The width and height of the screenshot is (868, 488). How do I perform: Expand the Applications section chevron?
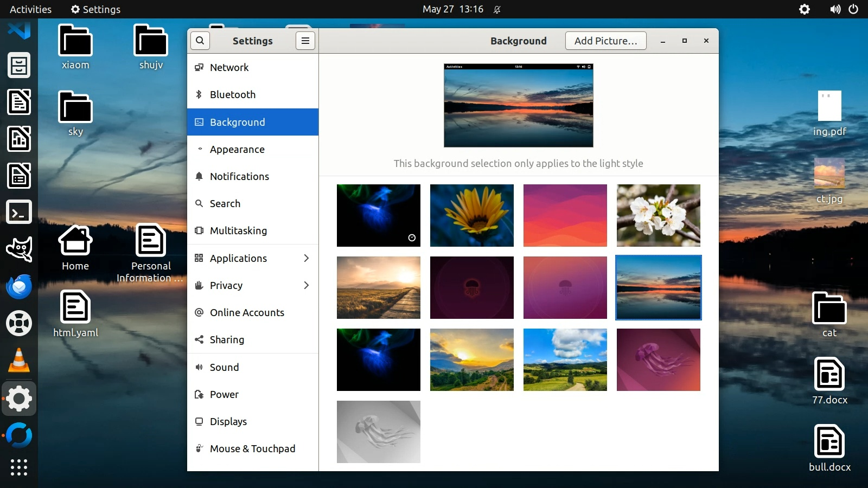tap(307, 258)
